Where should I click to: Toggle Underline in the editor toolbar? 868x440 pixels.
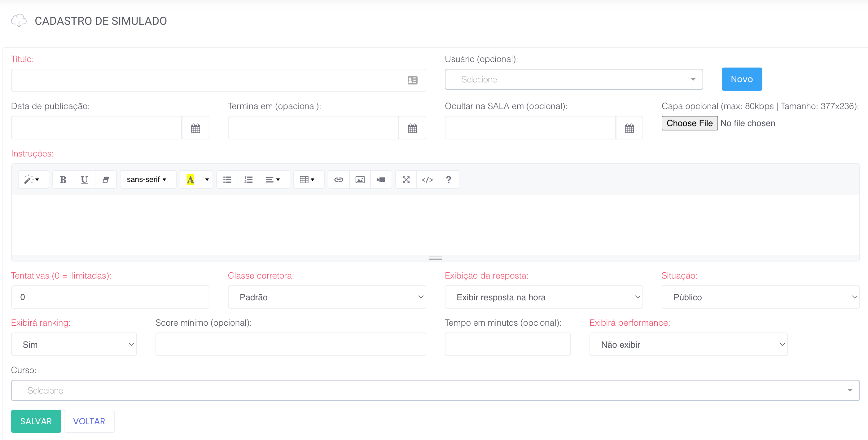[x=84, y=180]
